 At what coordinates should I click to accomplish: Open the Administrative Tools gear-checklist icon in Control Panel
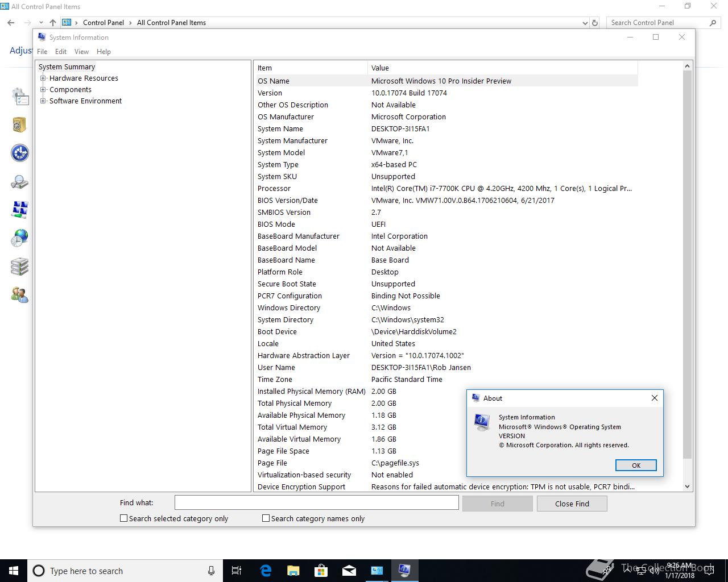20,97
